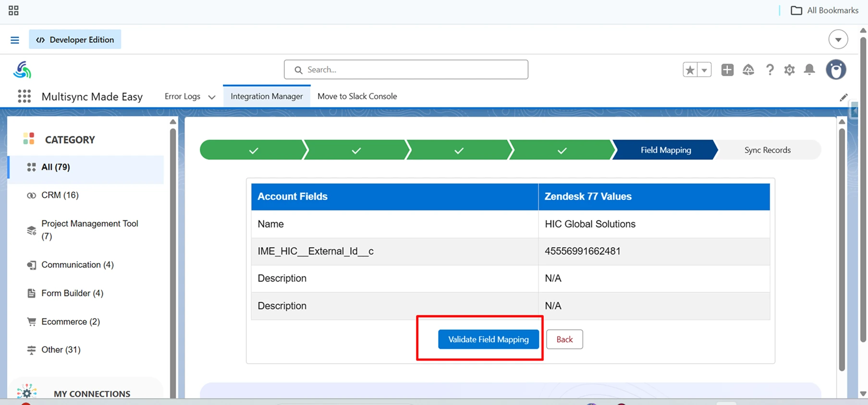Click Validate Field Mapping button
This screenshot has height=405, width=868.
(489, 339)
